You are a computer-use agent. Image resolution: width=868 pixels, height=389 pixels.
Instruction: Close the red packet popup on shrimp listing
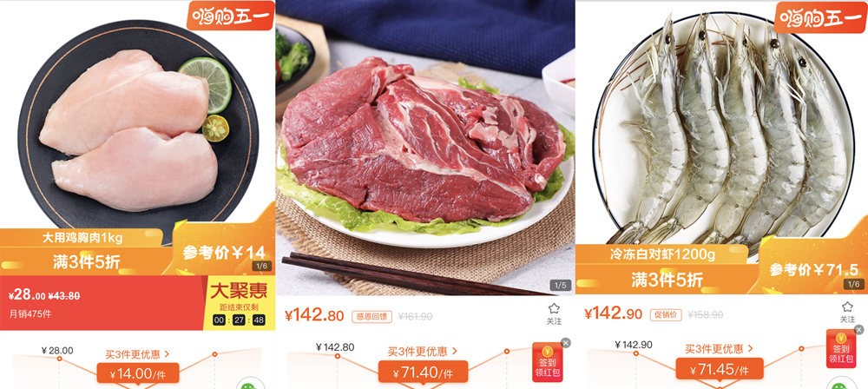point(858,330)
